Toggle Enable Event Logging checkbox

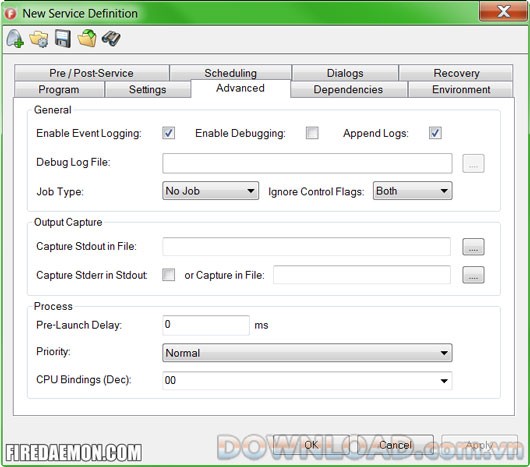click(168, 133)
